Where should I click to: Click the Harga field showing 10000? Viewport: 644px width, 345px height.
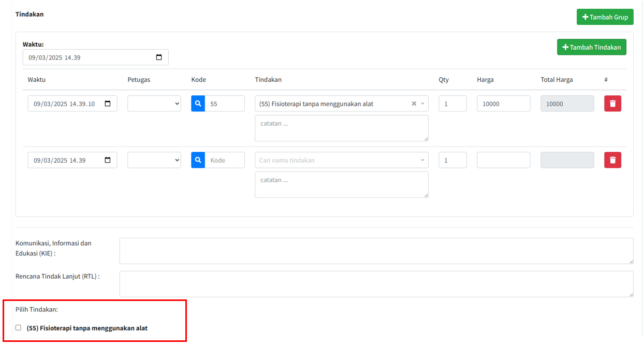(503, 104)
